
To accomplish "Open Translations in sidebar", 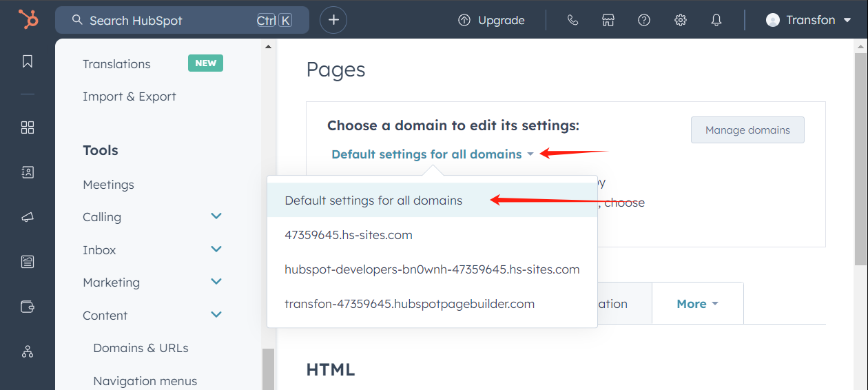I will tap(116, 64).
